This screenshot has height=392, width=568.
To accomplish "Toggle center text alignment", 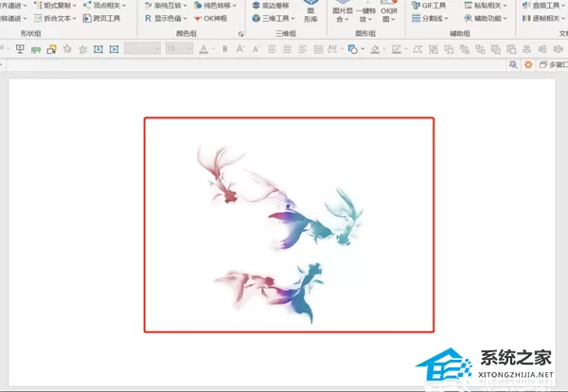I will (272, 49).
